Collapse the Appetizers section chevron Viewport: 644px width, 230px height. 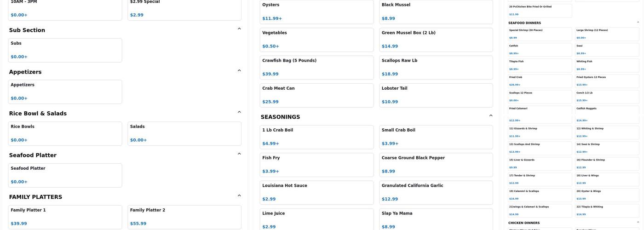click(239, 71)
